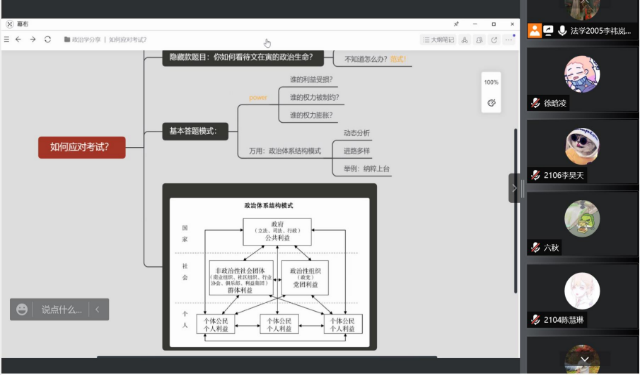Collapse the chat bar with left chevron
The width and height of the screenshot is (640, 375).
(98, 309)
